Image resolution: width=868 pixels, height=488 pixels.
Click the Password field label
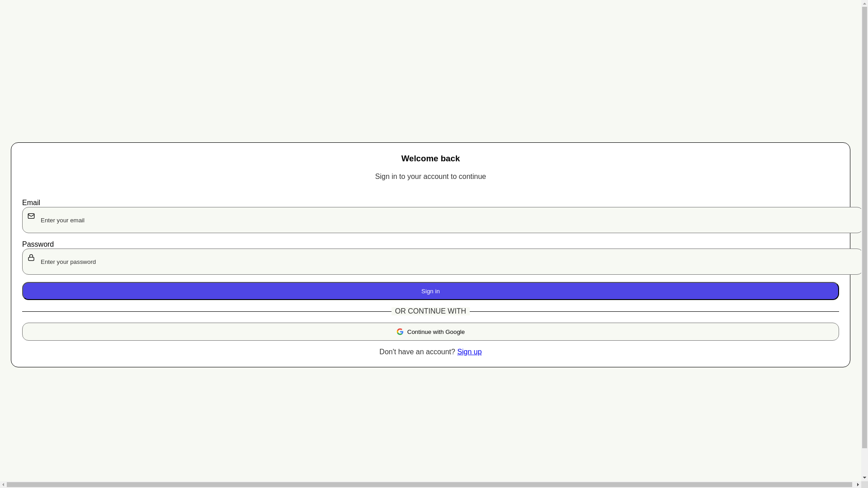pyautogui.click(x=38, y=244)
